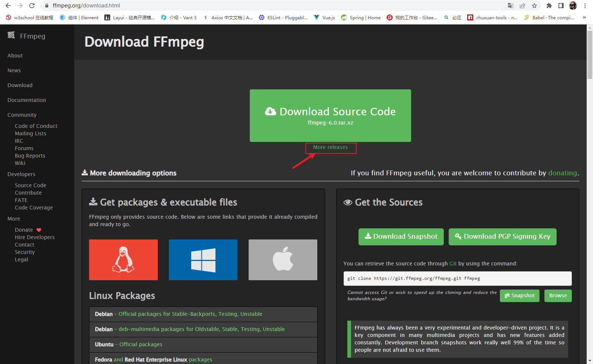Open the Git hyperlink in sources text
Image resolution: width=593 pixels, height=364 pixels.
(x=453, y=264)
